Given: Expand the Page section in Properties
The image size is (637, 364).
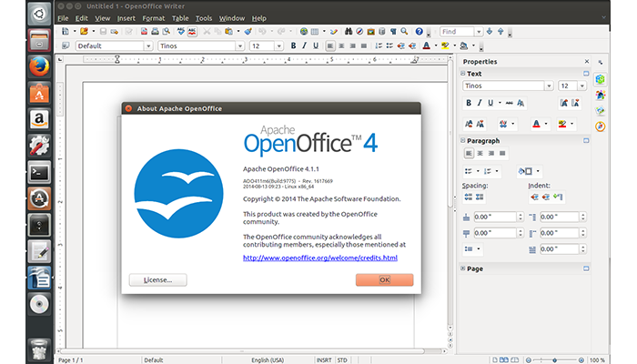Looking at the screenshot, I should (x=463, y=268).
